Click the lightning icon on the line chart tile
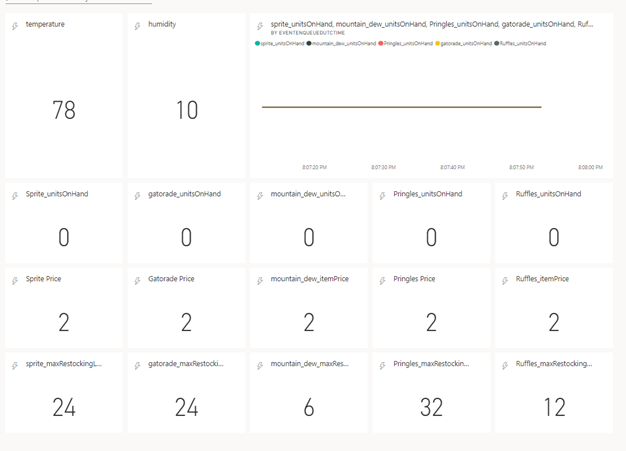This screenshot has width=626, height=451. (x=260, y=26)
